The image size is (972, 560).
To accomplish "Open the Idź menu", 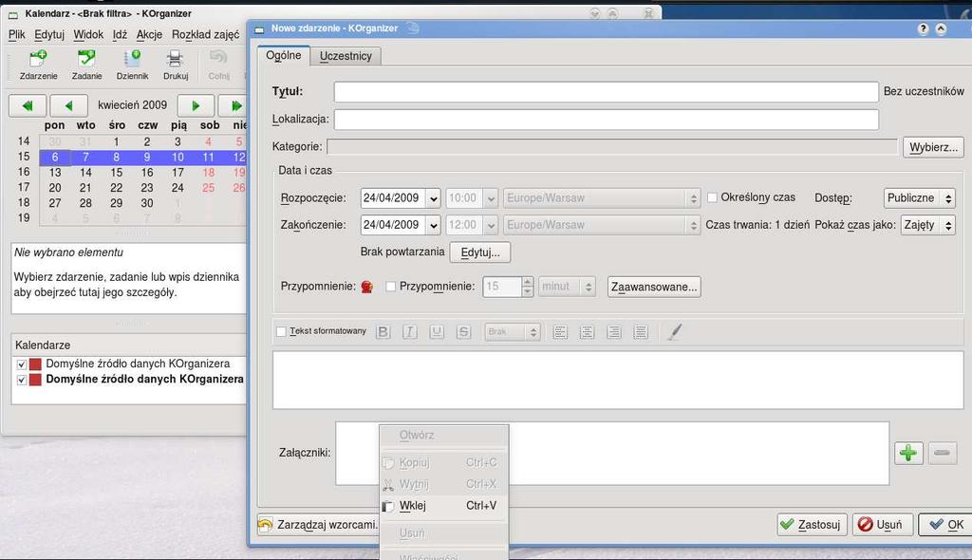I will pos(120,35).
